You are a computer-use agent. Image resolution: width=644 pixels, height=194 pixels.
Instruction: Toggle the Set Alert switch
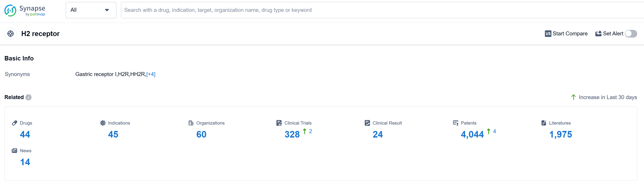tap(631, 34)
